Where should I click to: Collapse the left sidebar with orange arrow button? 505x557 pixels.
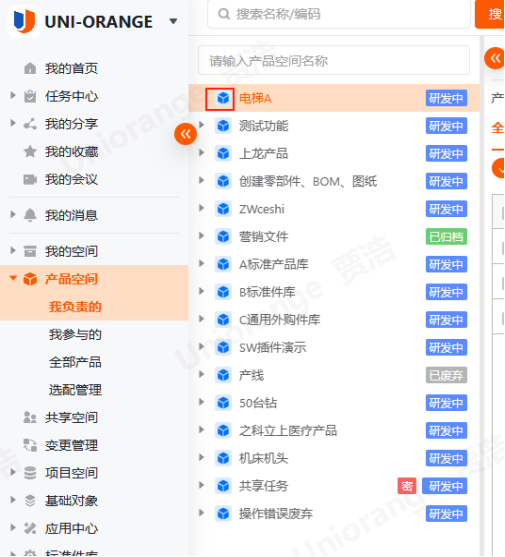185,134
